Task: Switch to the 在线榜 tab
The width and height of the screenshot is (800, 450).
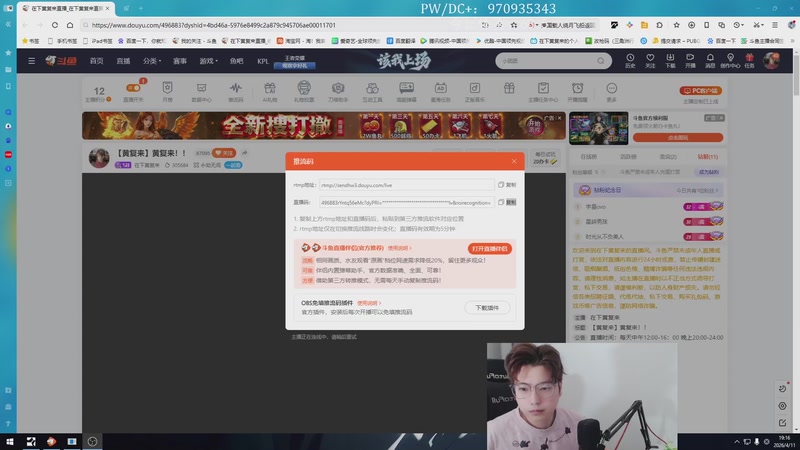Action: click(588, 157)
